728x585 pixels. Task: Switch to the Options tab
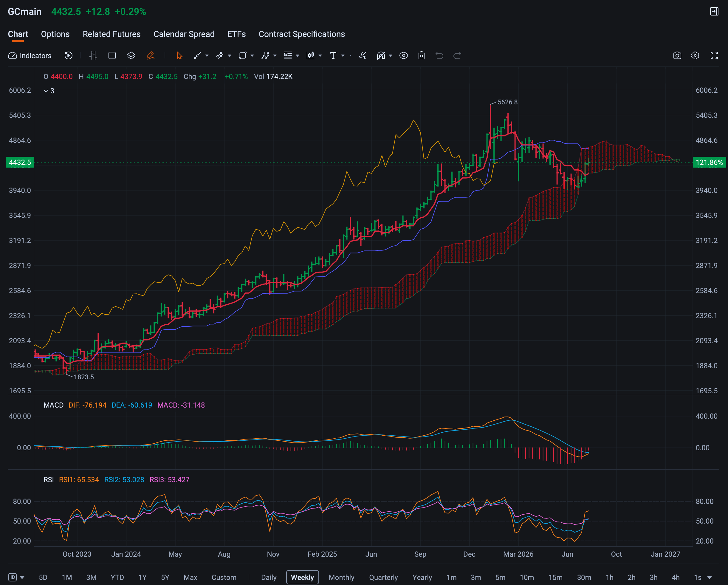[55, 34]
